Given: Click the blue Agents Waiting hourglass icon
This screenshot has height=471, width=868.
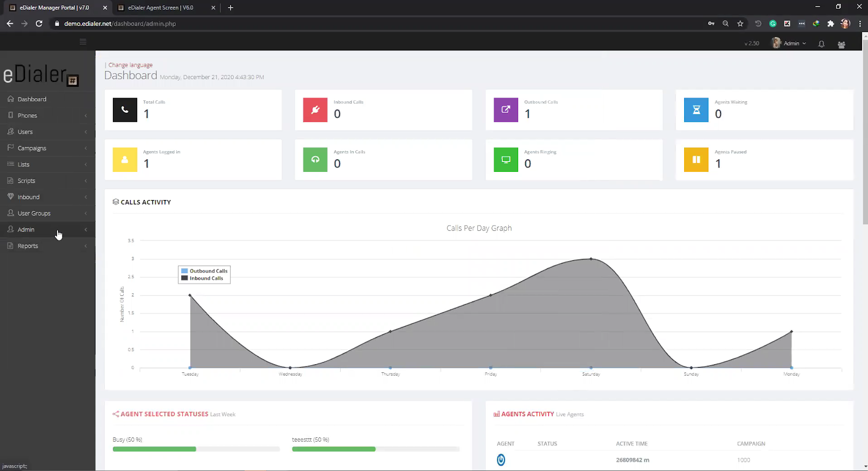Looking at the screenshot, I should pos(696,110).
